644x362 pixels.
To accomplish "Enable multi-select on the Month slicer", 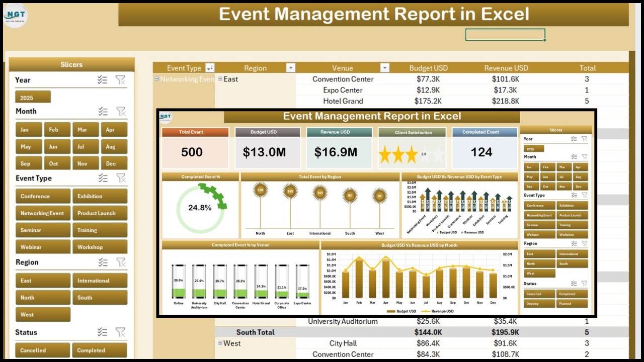I will click(103, 111).
